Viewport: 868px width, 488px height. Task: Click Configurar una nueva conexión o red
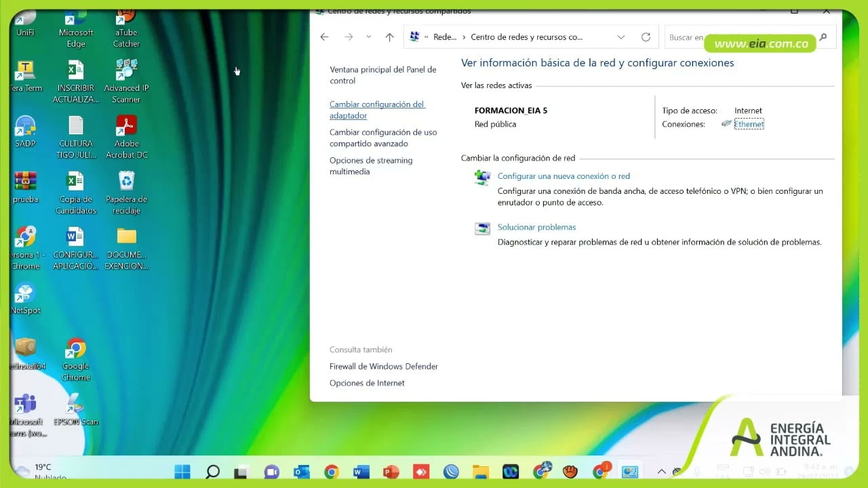click(564, 176)
